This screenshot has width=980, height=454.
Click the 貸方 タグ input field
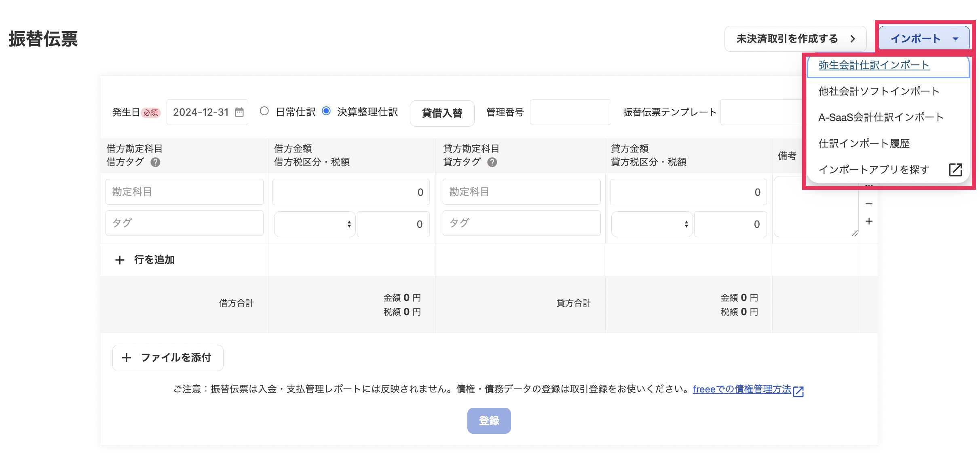pyautogui.click(x=522, y=223)
